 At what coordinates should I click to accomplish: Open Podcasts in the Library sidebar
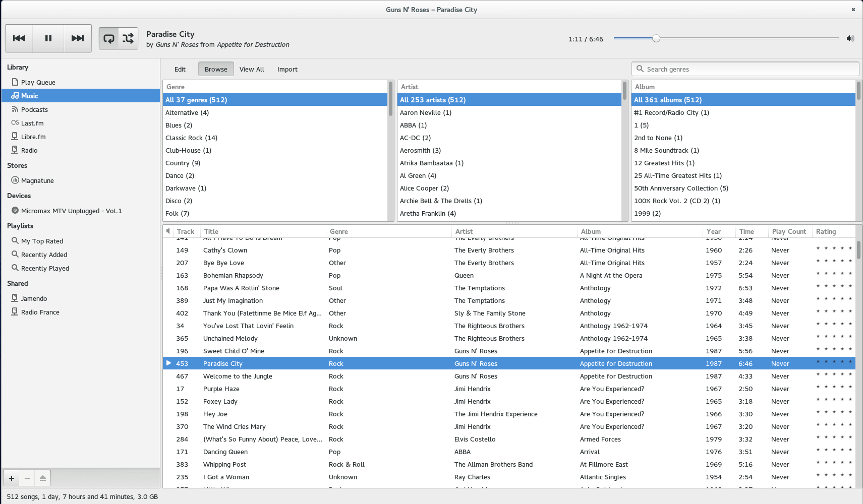(x=34, y=109)
